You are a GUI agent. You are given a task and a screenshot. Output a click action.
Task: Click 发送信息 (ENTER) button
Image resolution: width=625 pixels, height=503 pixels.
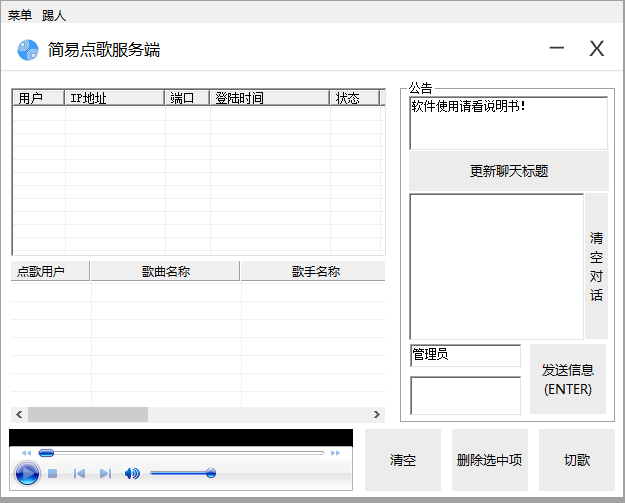(568, 379)
